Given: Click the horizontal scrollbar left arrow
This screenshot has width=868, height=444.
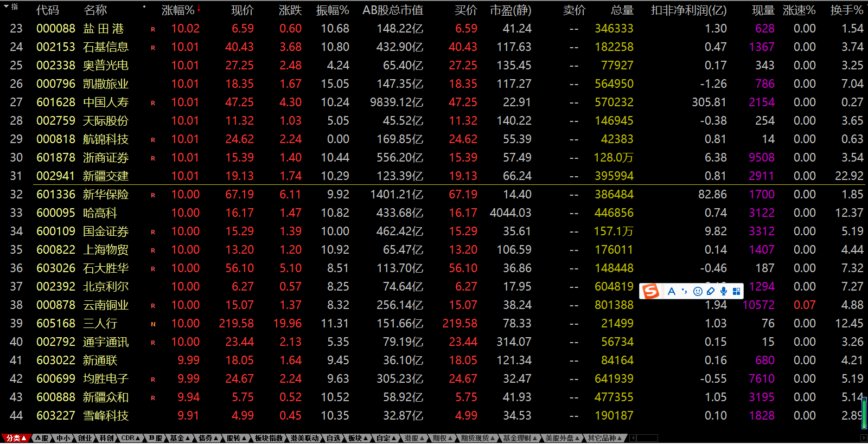Looking at the screenshot, I should pyautogui.click(x=633, y=438).
